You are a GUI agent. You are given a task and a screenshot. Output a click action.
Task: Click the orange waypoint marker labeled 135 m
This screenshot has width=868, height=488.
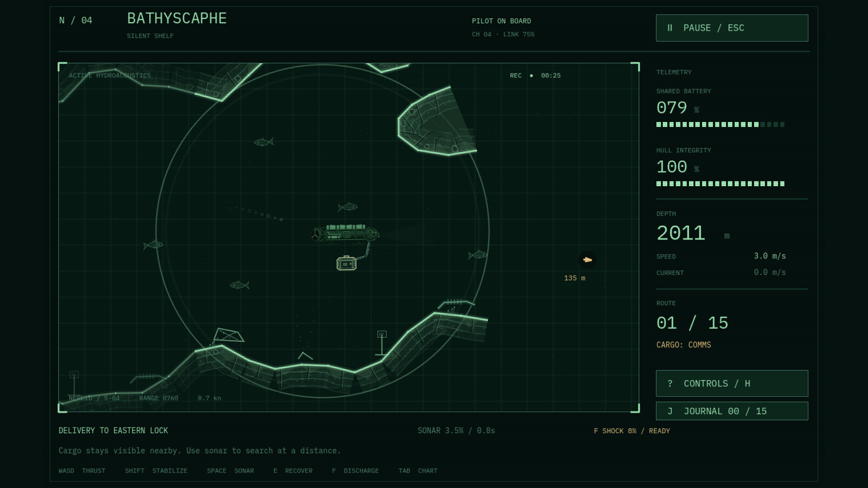coord(587,260)
